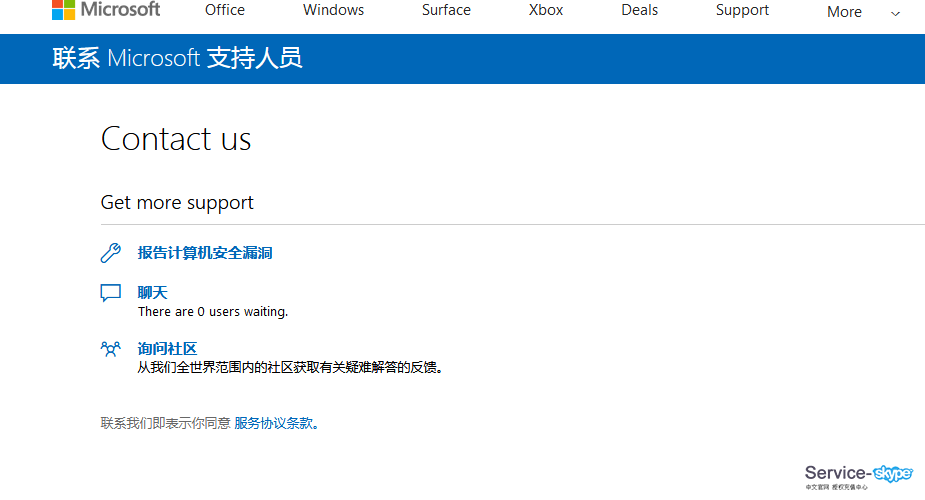Click the chat bubble icon
The width and height of the screenshot is (925, 500).
110,292
